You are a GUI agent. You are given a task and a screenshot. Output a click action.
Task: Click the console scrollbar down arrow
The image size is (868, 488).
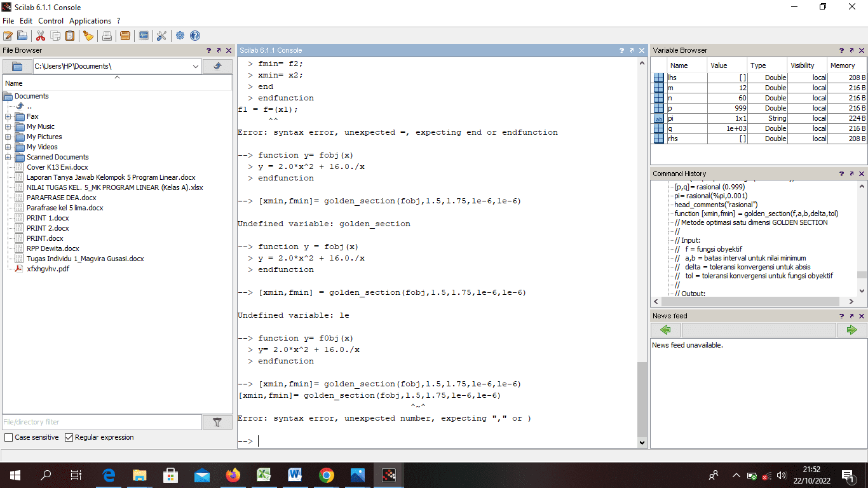pos(642,443)
